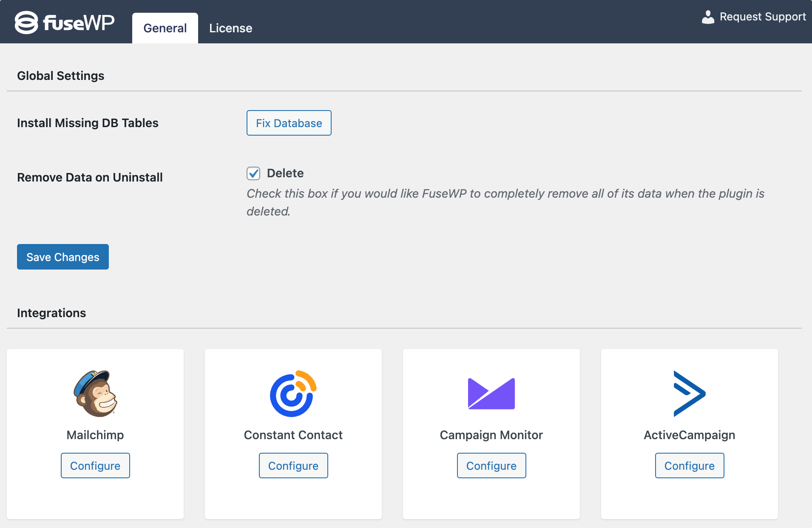Image resolution: width=812 pixels, height=528 pixels.
Task: Click the Delete checkbox label
Action: pyautogui.click(x=285, y=173)
